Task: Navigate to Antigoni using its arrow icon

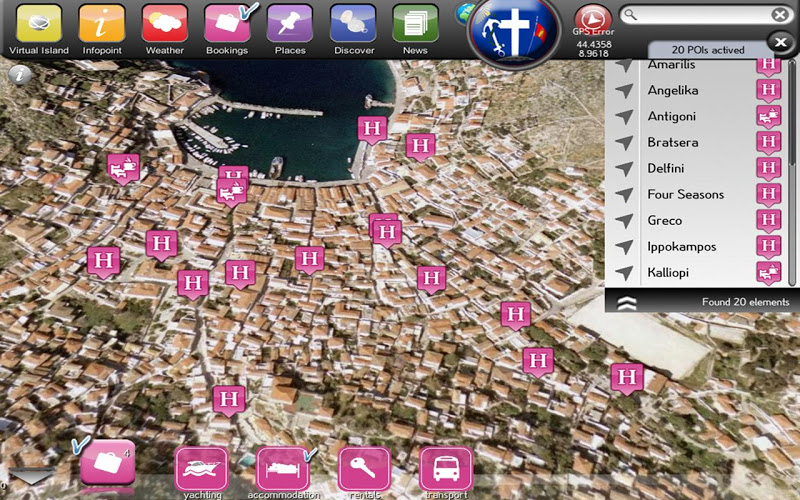Action: pos(623,116)
